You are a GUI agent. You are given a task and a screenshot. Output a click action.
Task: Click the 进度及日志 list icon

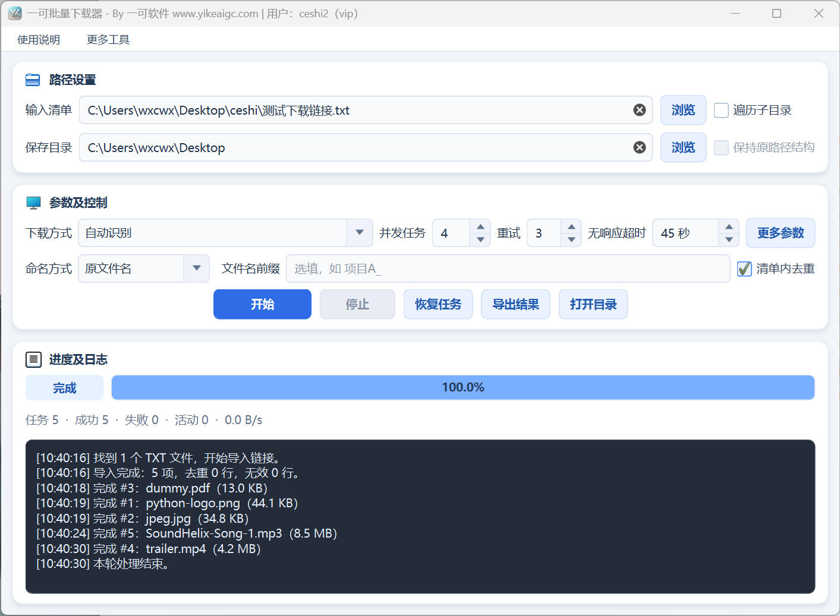(x=33, y=359)
